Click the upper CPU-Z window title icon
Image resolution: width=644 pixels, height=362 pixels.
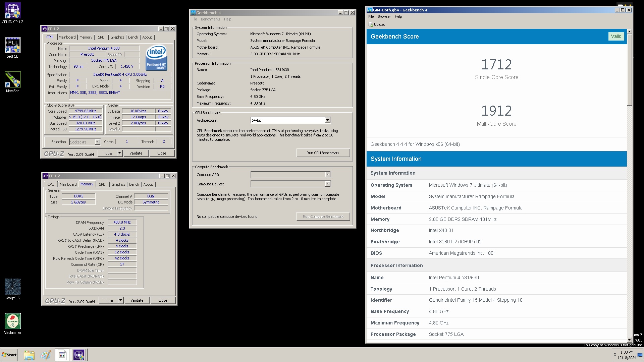(45, 29)
